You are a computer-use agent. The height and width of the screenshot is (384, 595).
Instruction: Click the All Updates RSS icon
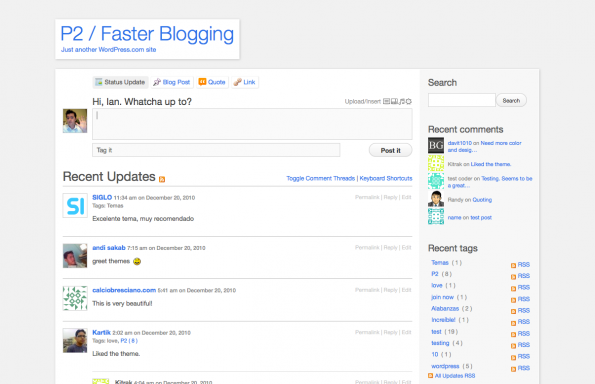coord(430,376)
